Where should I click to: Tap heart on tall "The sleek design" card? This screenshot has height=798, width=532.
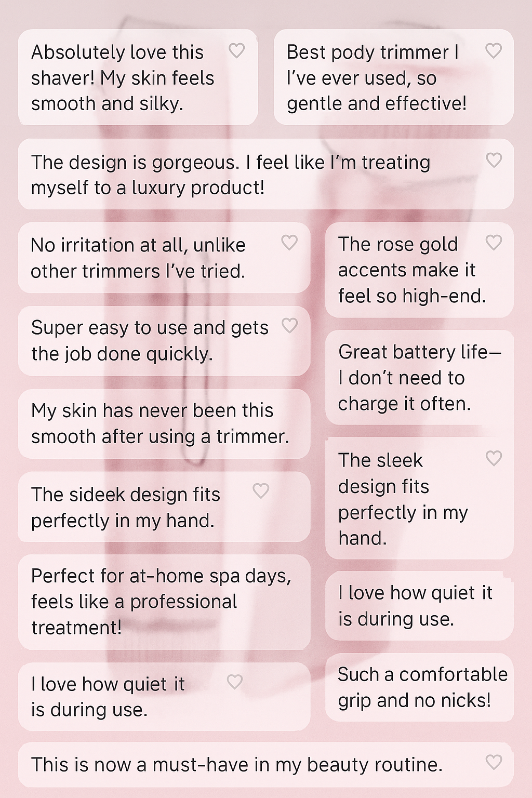coord(494,458)
